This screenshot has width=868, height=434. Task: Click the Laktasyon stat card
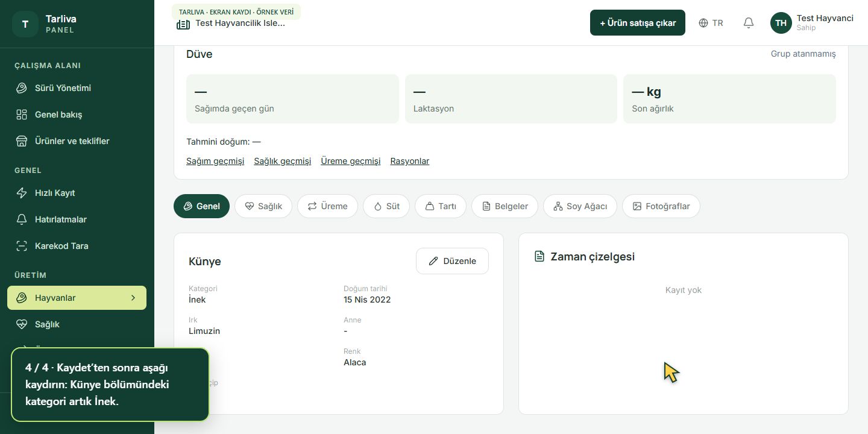[x=511, y=99]
